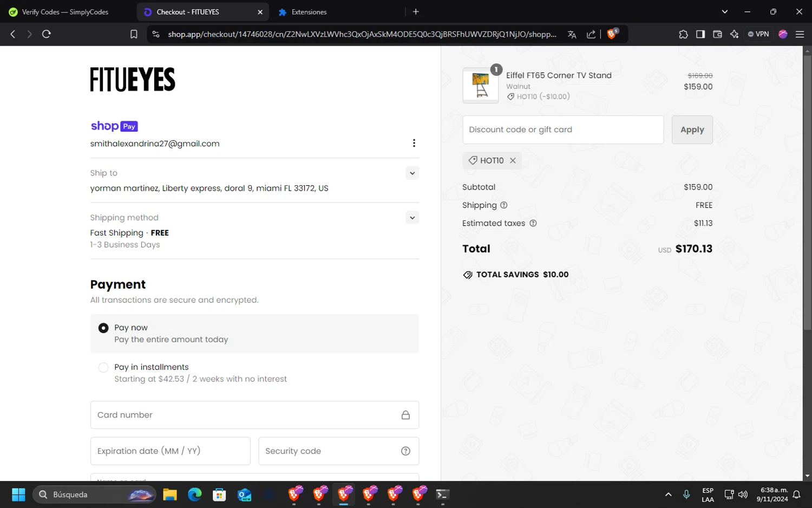Open File Explorer from the taskbar
Screen dimensions: 812x508
tap(170, 494)
